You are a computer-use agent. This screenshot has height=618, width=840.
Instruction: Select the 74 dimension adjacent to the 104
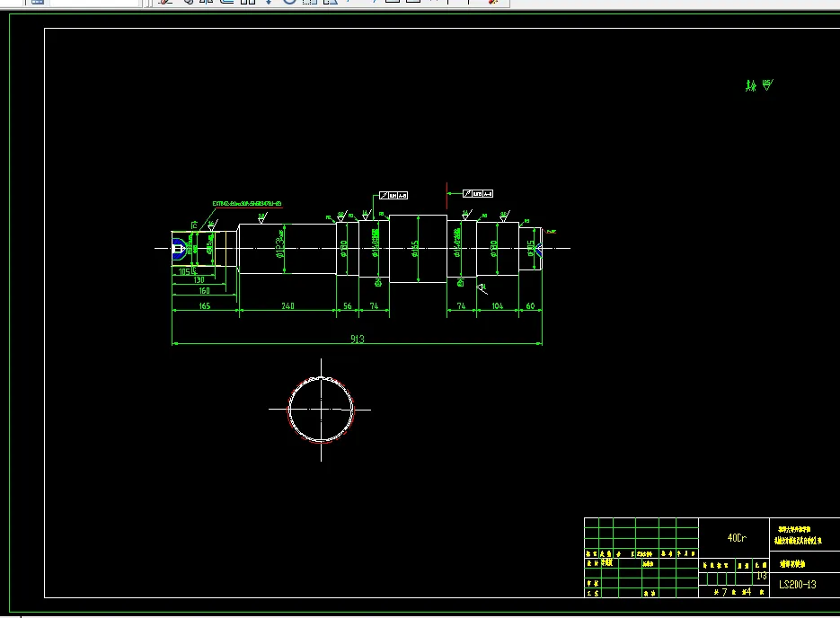[x=461, y=305]
